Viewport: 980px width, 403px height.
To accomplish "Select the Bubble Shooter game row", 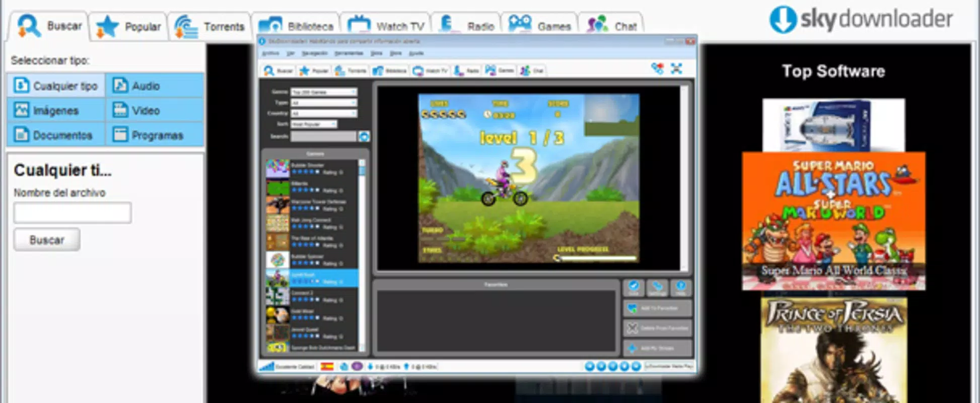I will pyautogui.click(x=312, y=169).
